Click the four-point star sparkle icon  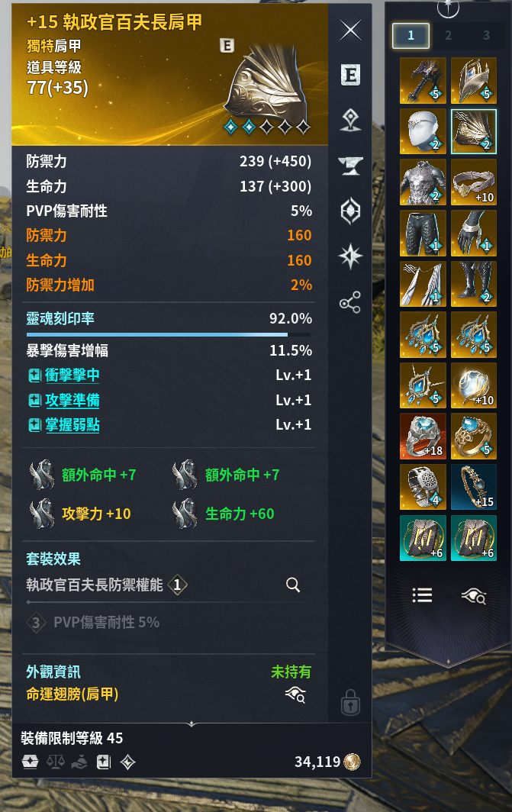(x=350, y=256)
